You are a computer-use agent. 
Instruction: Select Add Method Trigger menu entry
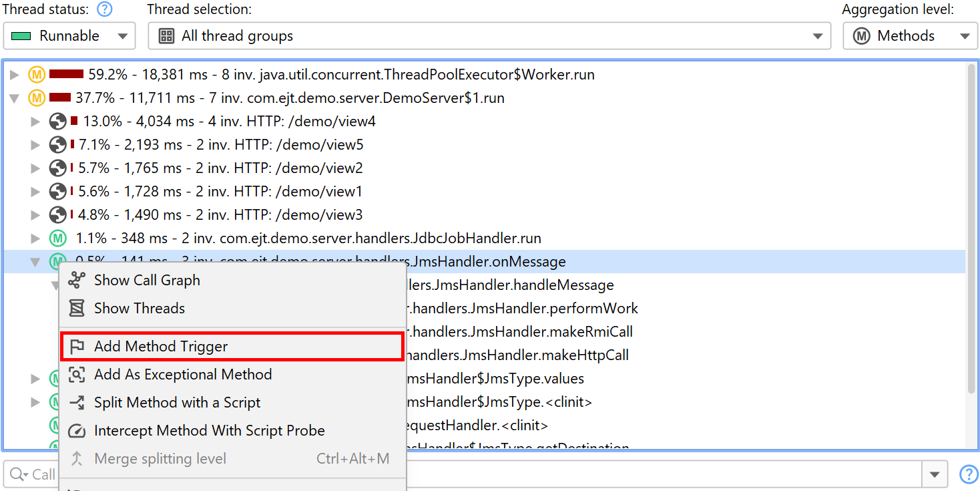pos(161,347)
